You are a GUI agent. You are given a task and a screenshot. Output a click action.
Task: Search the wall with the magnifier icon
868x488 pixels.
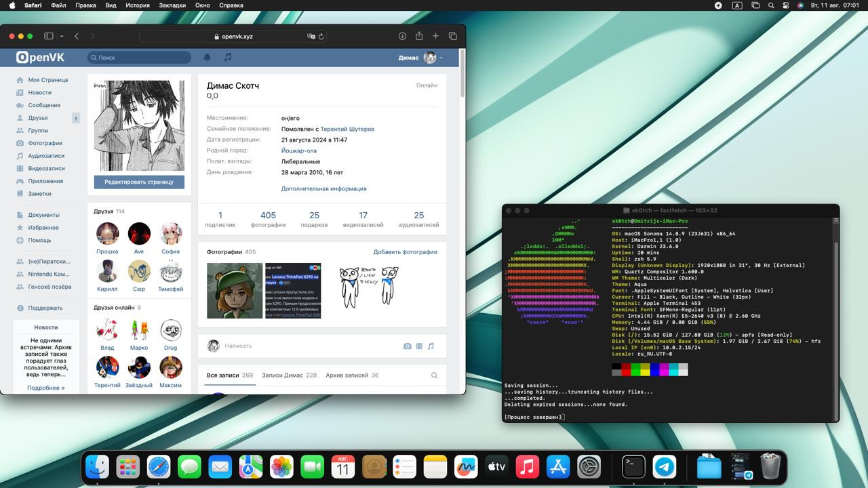(434, 375)
